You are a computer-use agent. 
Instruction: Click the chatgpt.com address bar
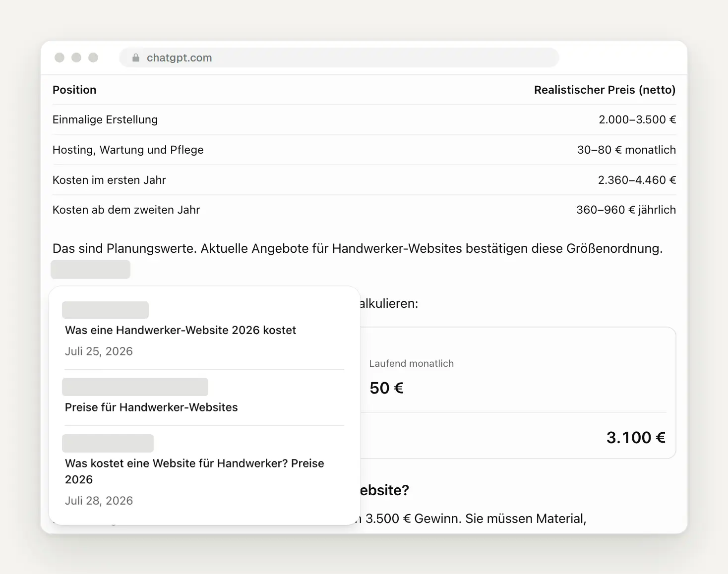(x=339, y=57)
